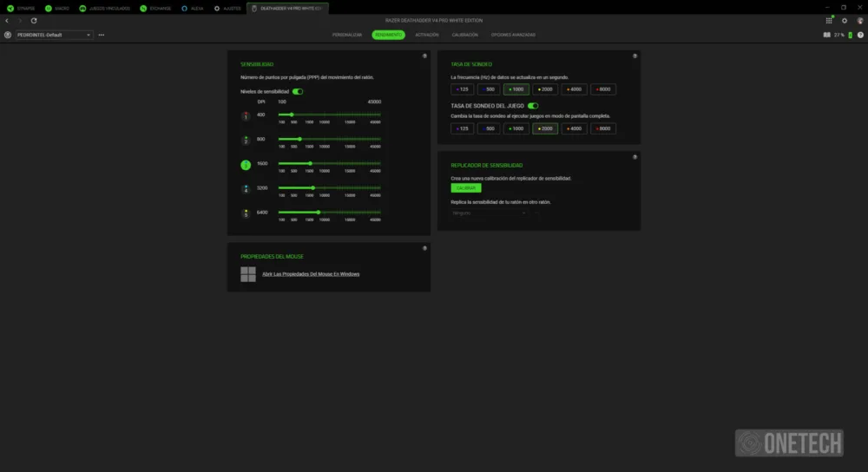Screen dimensions: 868x472
Task: Click the green battery indicator icon
Action: [x=851, y=35]
